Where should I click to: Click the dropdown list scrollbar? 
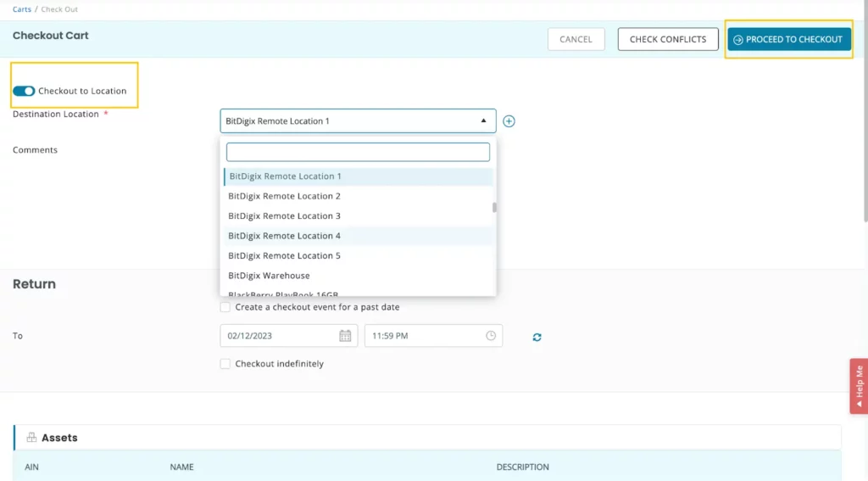(493, 208)
